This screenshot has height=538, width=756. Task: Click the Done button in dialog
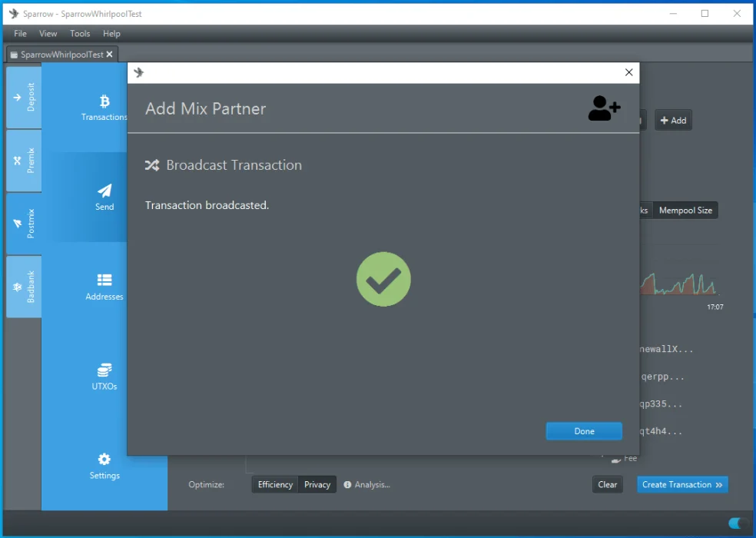tap(584, 431)
